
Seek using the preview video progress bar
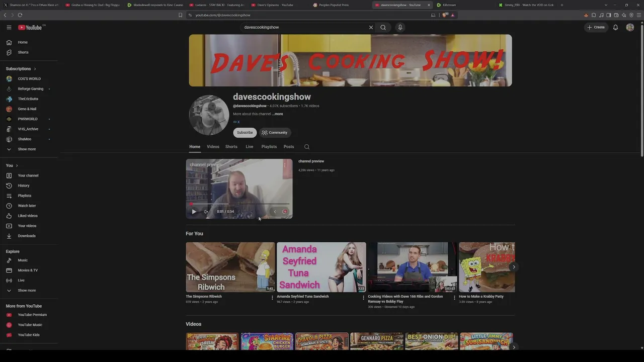coord(239,204)
